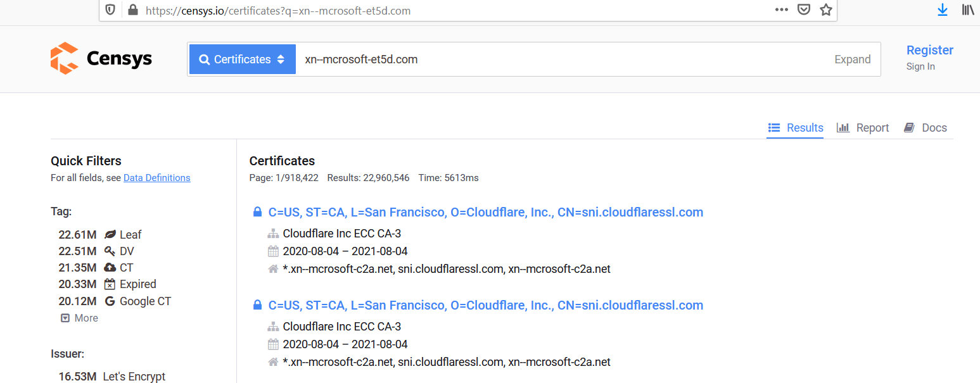The width and height of the screenshot is (980, 383).
Task: Click the lock icon beside the first certificate result
Action: [257, 211]
